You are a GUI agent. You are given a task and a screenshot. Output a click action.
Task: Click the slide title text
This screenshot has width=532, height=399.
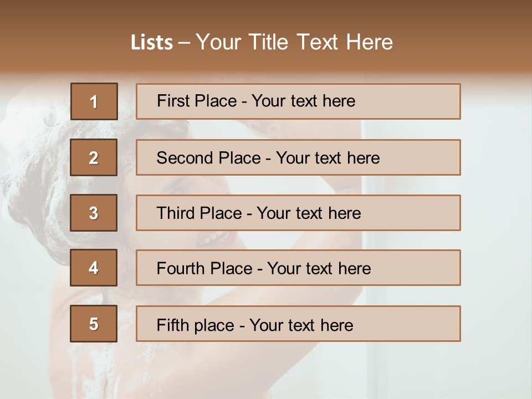point(262,42)
